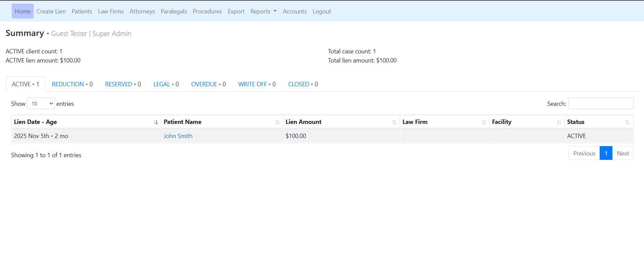Viewport: 644px width, 265px height.
Task: Sort table by Facility column
Action: [527, 122]
